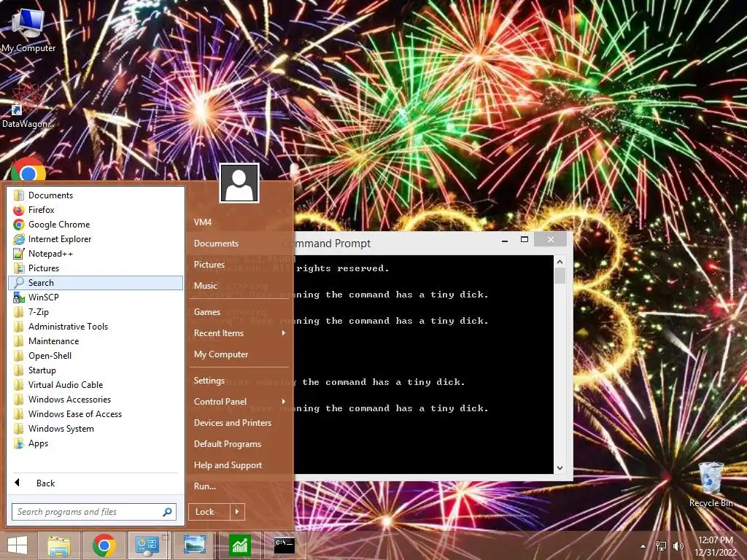747x560 pixels.
Task: Expand the Recent Items submenu arrow
Action: (x=284, y=332)
